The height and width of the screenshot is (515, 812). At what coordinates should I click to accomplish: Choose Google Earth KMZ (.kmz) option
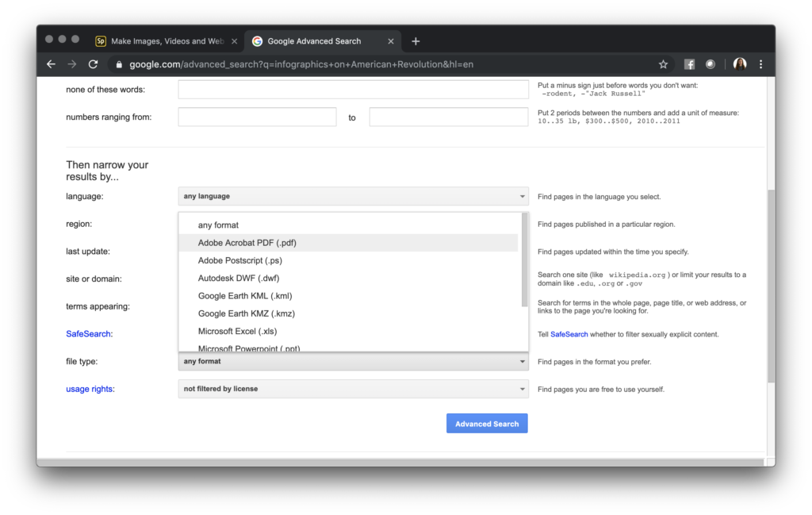point(348,313)
